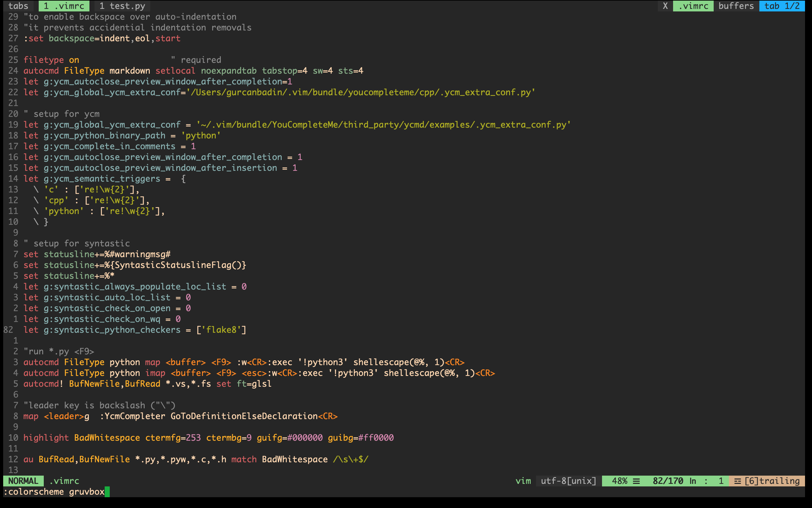Click the set backspace=indent,eol,start line

(102, 38)
